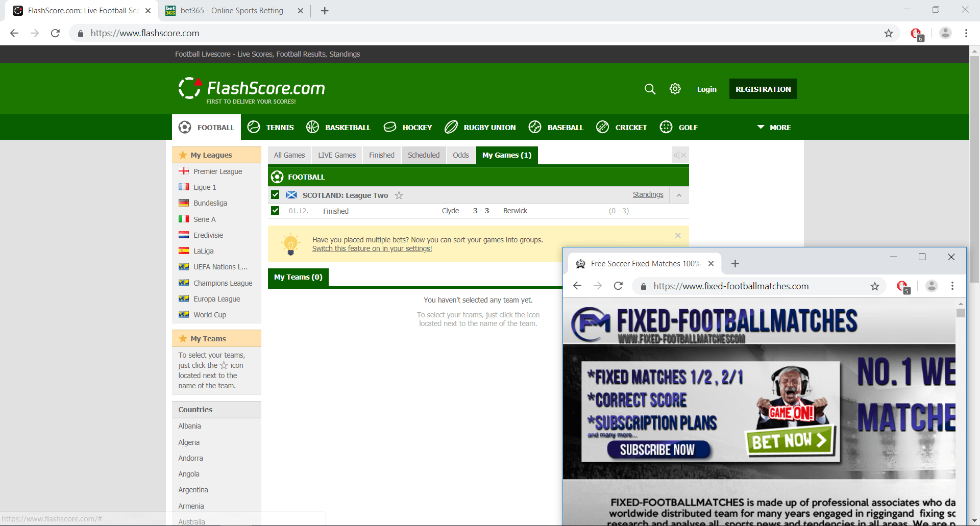The image size is (980, 526).
Task: Click the FOOTBALL sport tab
Action: (x=207, y=127)
